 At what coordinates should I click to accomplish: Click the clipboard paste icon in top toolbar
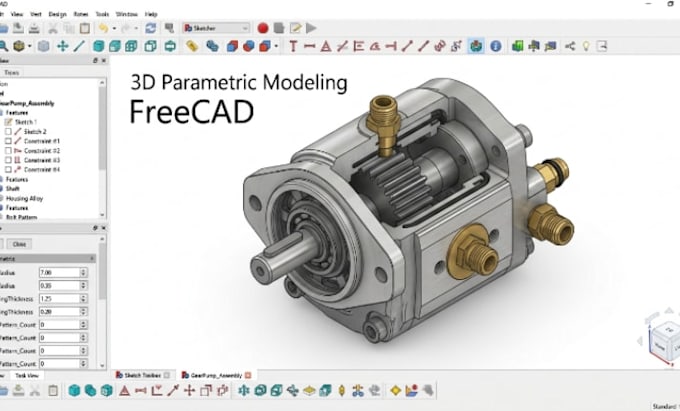(x=85, y=28)
